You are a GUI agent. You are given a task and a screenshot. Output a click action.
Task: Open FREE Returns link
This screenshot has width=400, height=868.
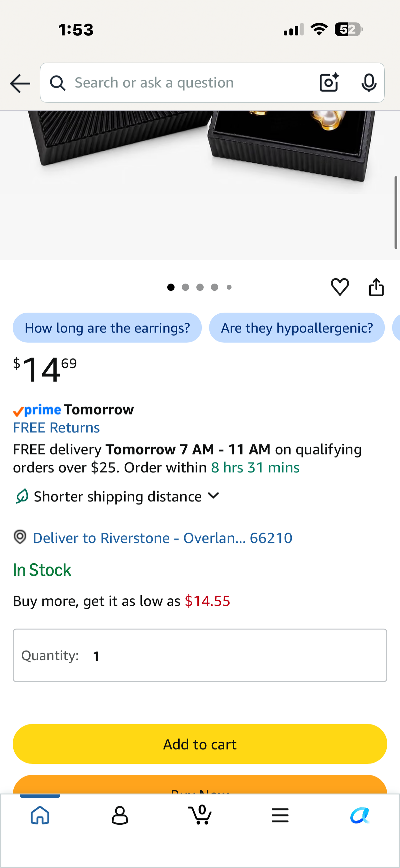pyautogui.click(x=56, y=428)
